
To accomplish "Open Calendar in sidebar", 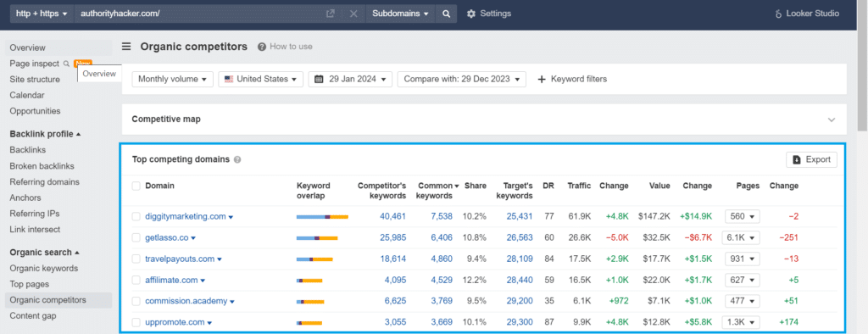I will [27, 95].
